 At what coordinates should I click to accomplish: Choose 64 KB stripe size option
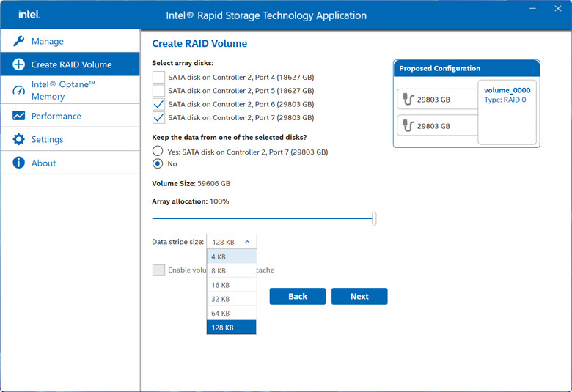pos(232,314)
